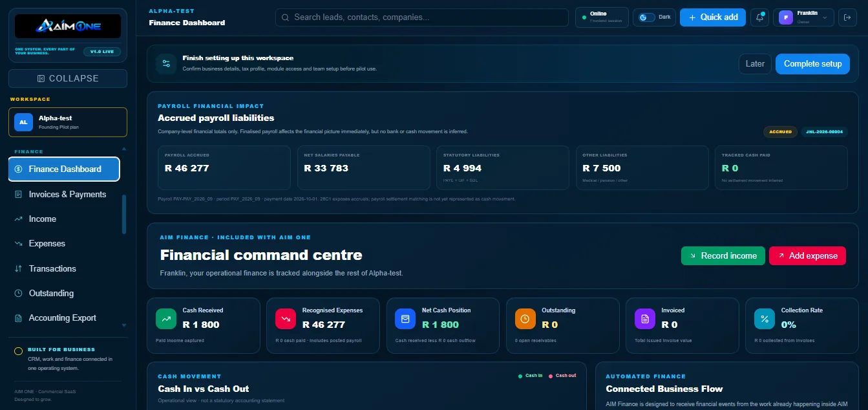The height and width of the screenshot is (410, 868).
Task: Click the blue Net Cash Position icon
Action: click(x=405, y=318)
